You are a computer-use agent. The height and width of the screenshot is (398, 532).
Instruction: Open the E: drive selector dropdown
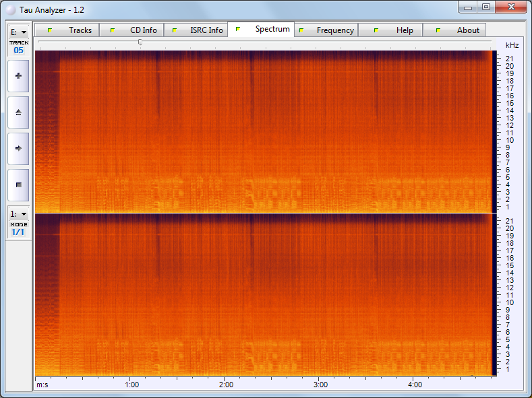[18, 32]
